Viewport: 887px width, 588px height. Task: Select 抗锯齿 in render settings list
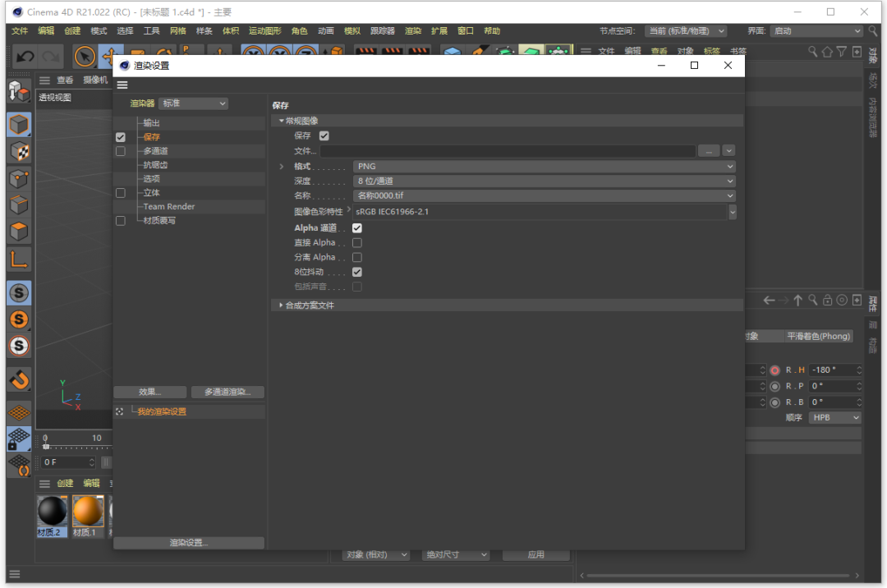[x=155, y=165]
